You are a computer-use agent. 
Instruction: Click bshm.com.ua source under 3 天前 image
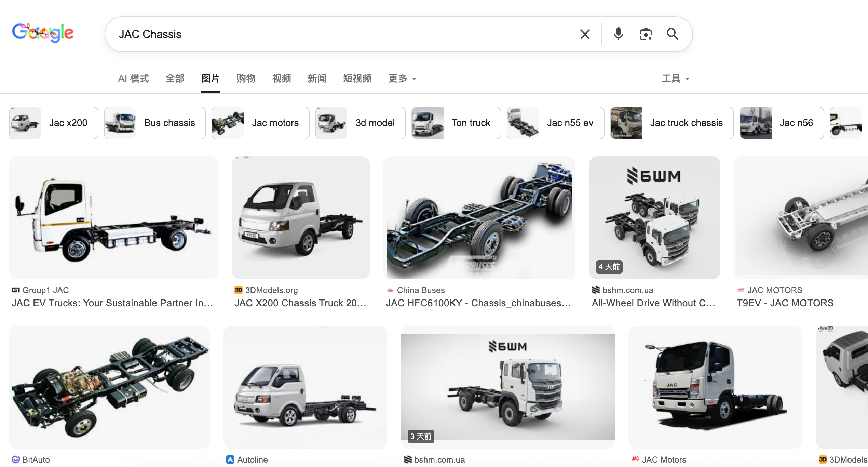click(x=439, y=459)
